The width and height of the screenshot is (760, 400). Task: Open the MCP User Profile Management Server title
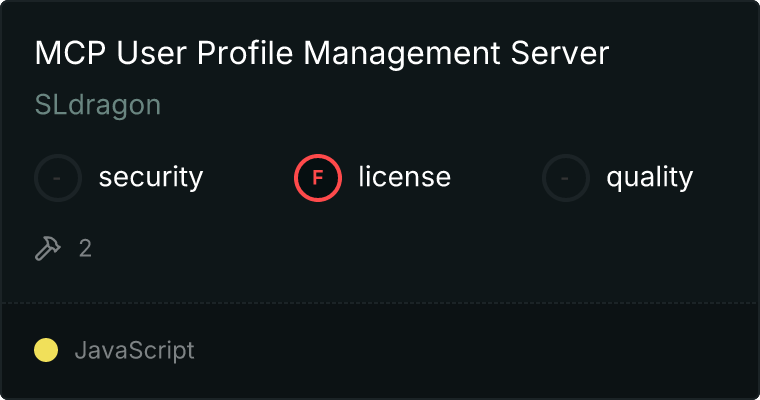pyautogui.click(x=321, y=54)
